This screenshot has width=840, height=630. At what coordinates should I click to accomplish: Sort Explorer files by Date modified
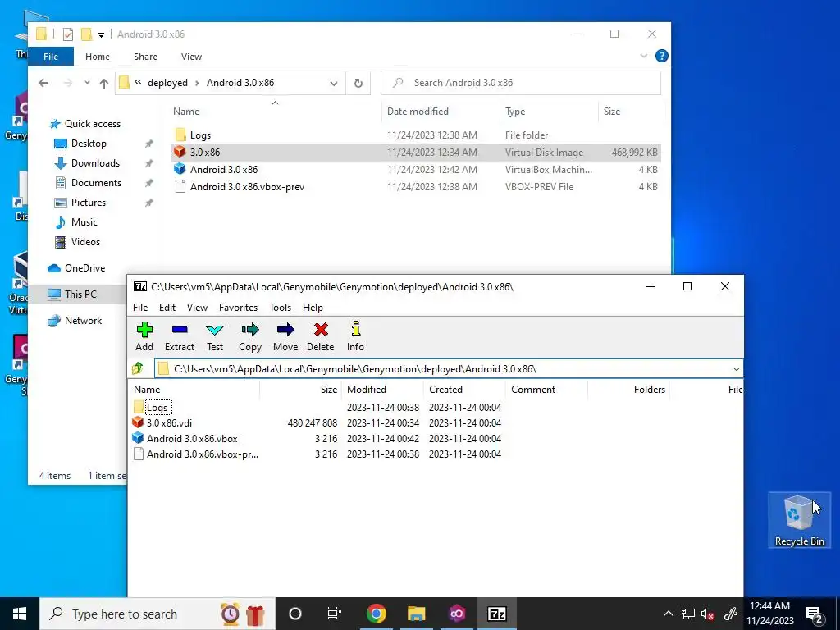tap(418, 112)
